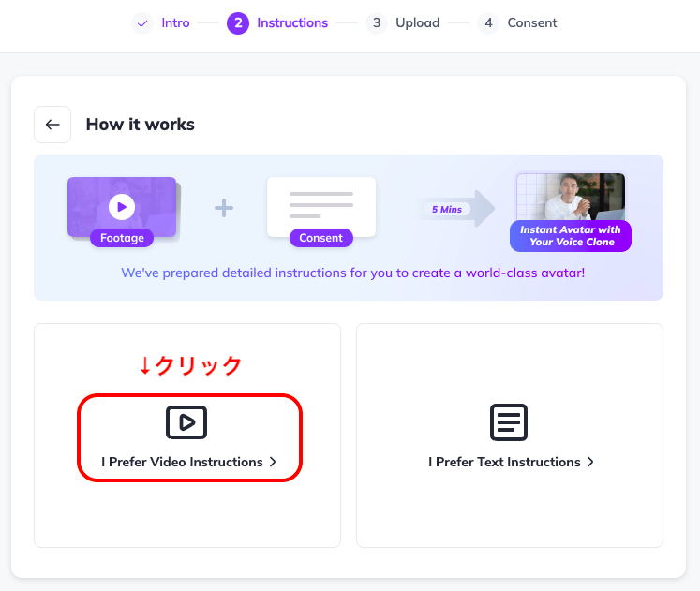Viewport: 700px width, 591px height.
Task: Select the step 2 circle in the progress bar
Action: click(x=238, y=22)
